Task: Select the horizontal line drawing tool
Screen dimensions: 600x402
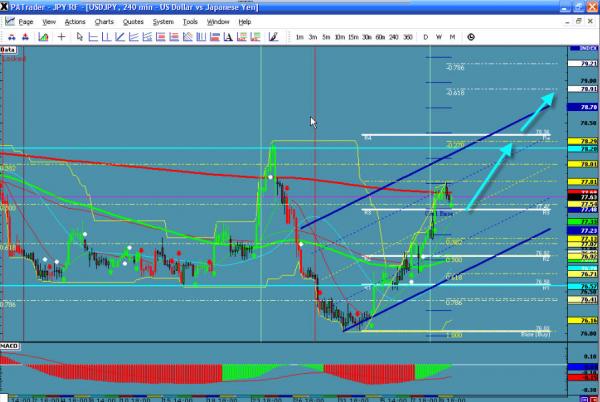Action: click(x=93, y=37)
